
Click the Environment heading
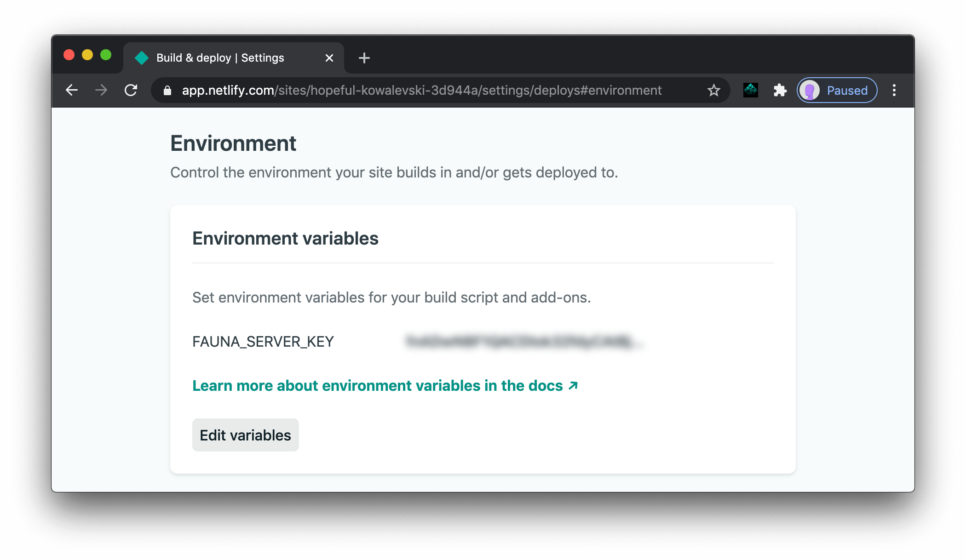pos(233,143)
